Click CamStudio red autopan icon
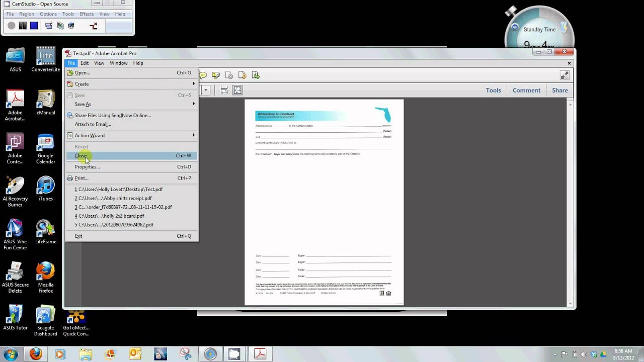644x362 pixels. click(x=94, y=26)
